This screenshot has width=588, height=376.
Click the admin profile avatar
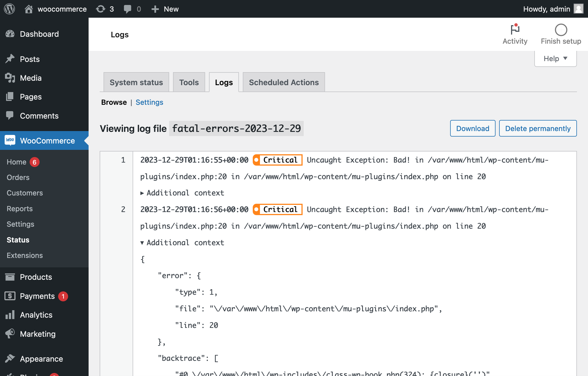[579, 9]
